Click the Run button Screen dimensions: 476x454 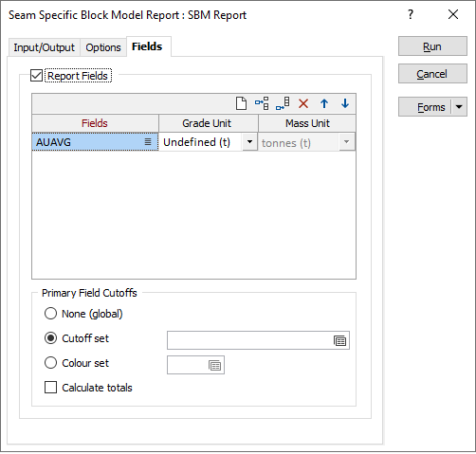point(432,46)
